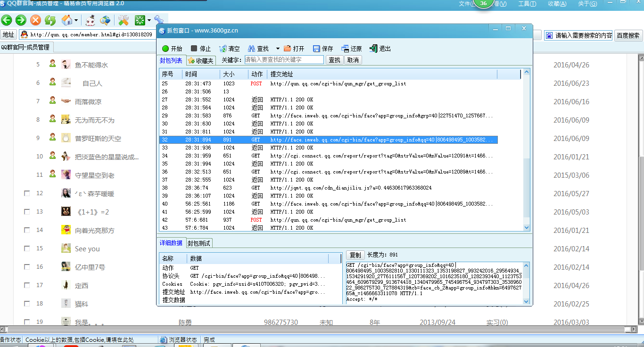Go back using the green back arrow

point(6,20)
